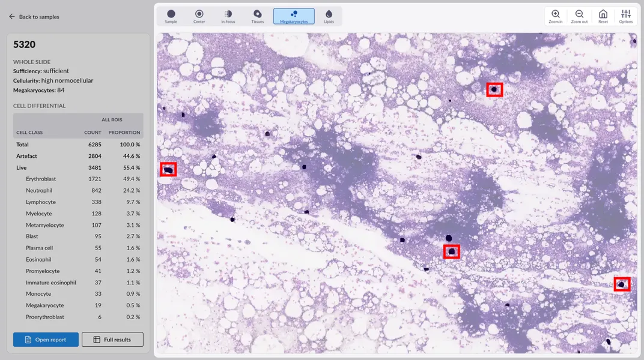
Task: Select the Erythroblast row
Action: pos(78,179)
